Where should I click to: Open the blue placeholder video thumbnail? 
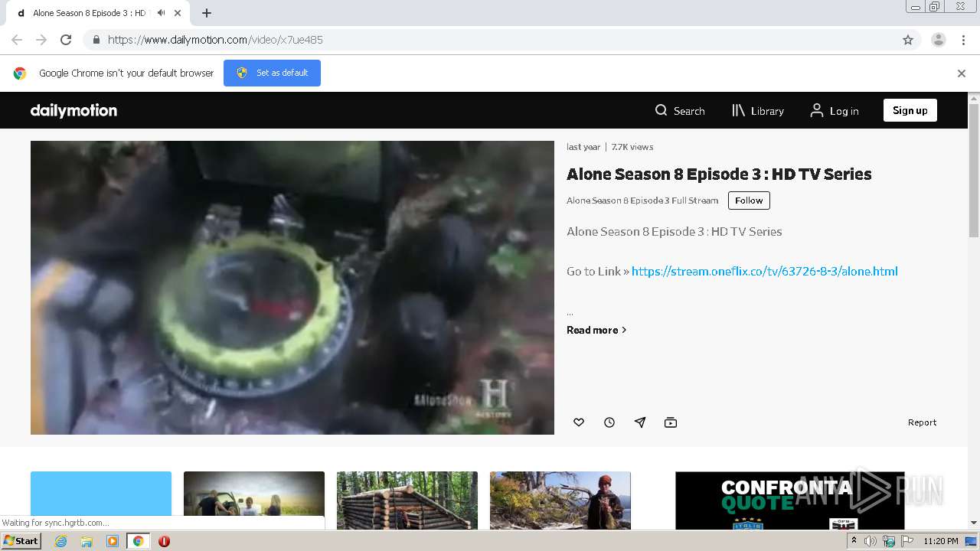pyautogui.click(x=101, y=500)
